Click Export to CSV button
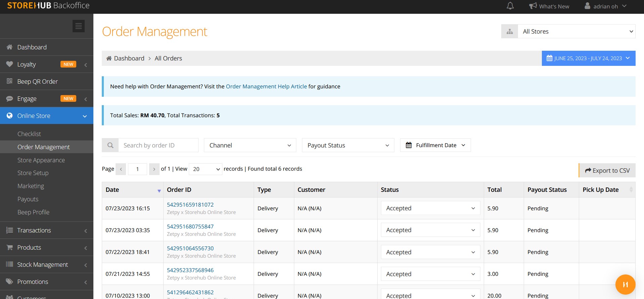The width and height of the screenshot is (644, 299). pos(607,170)
